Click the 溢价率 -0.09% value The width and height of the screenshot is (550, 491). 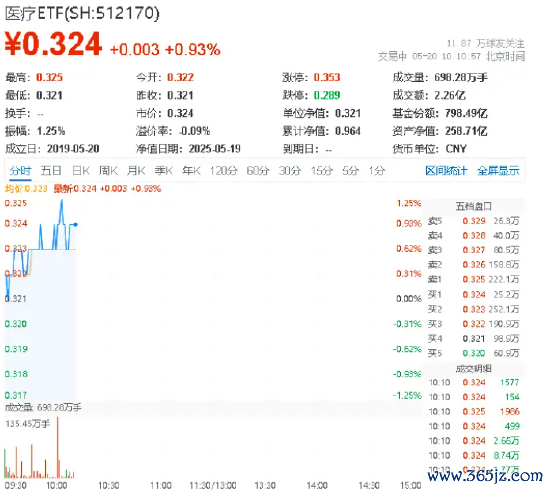tap(195, 131)
